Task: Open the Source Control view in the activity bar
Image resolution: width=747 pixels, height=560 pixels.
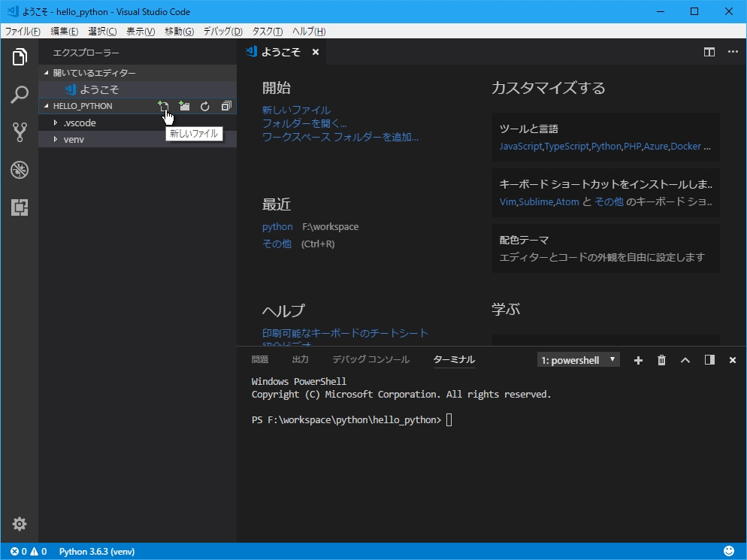Action: click(20, 132)
